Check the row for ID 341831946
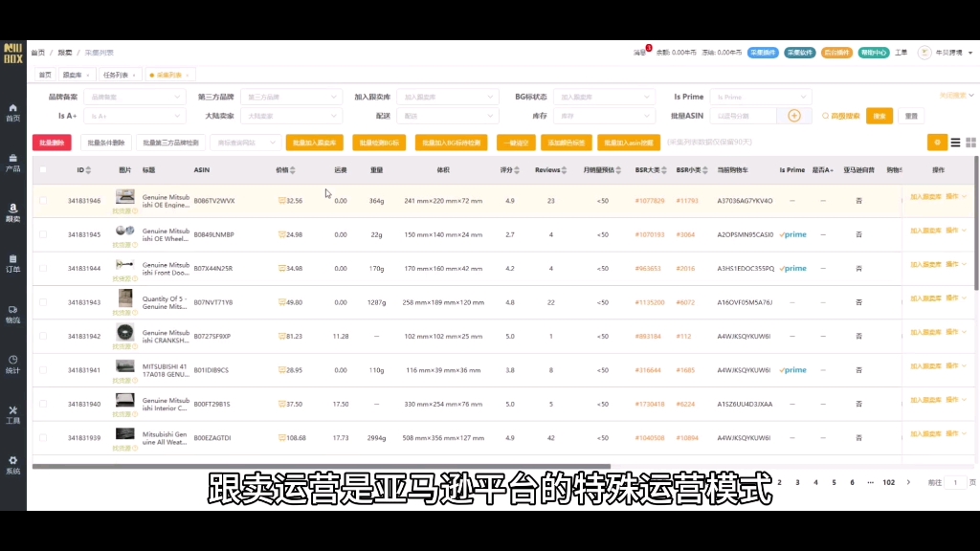The height and width of the screenshot is (551, 980). tap(42, 201)
